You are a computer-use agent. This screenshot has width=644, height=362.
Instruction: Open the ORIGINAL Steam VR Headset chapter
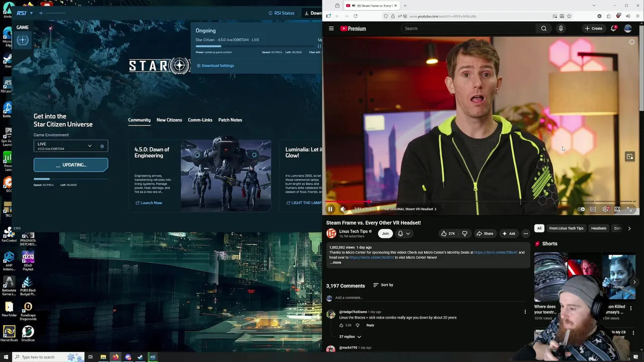(x=410, y=209)
